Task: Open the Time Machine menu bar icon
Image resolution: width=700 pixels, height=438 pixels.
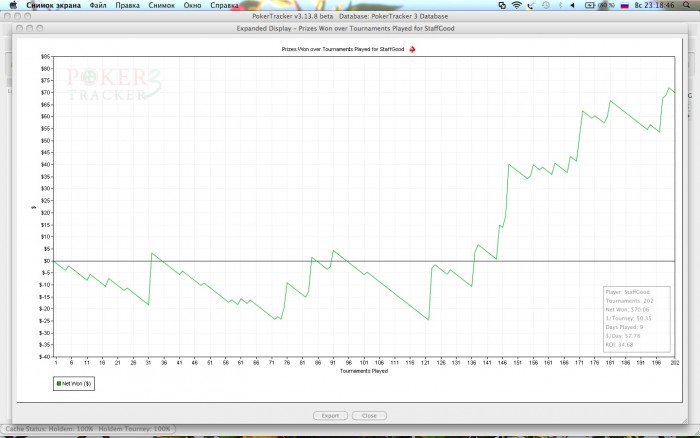Action: pyautogui.click(x=546, y=5)
